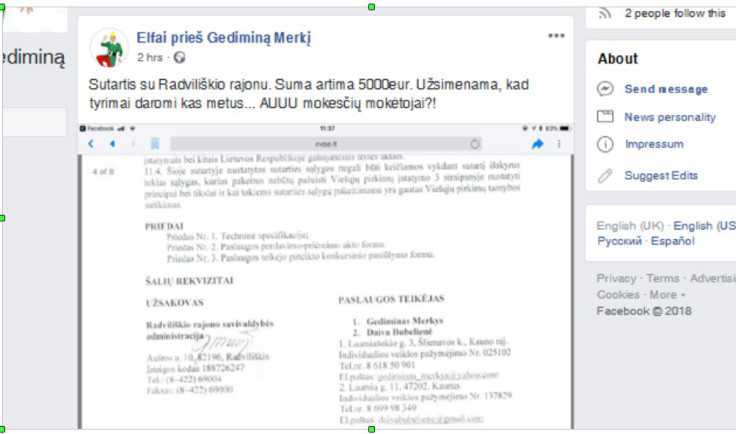Click the Messenger icon beside Send message
Screen dimensions: 736x434
pos(604,89)
